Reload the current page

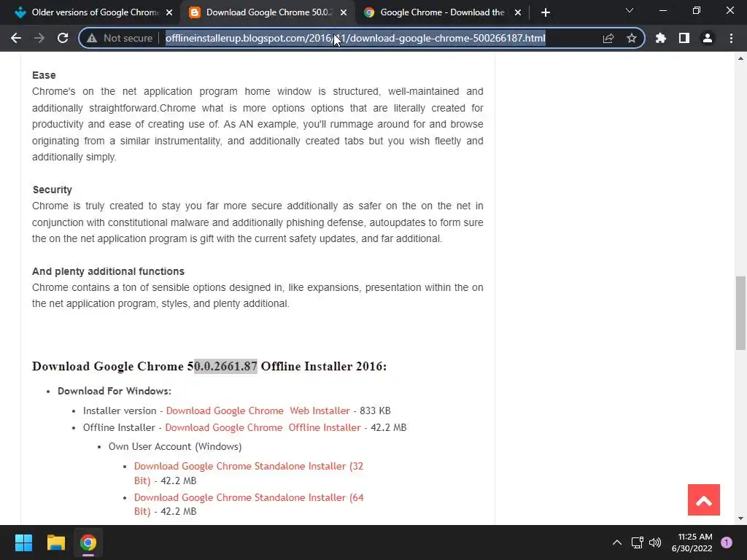pos(63,38)
